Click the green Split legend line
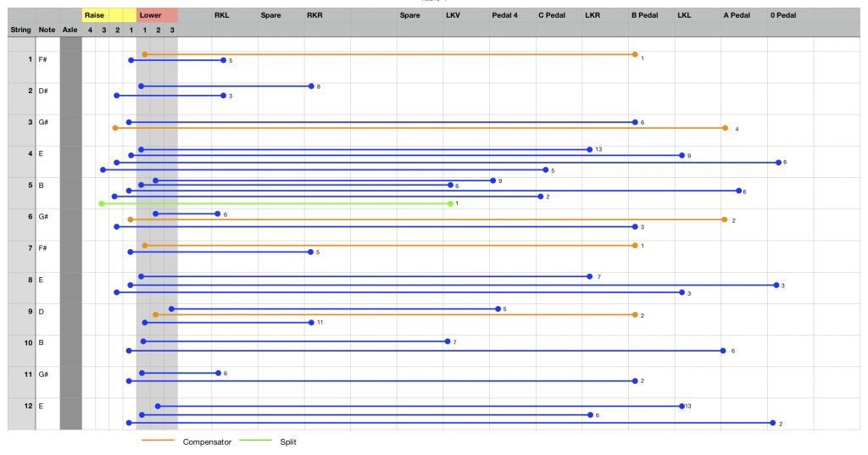This screenshot has height=455, width=868. click(x=255, y=441)
